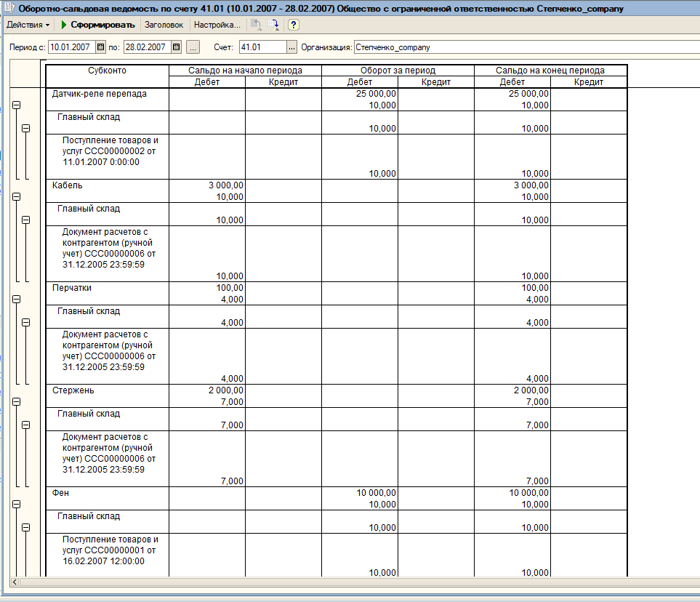
Task: Click the period start date field 10.01.2007
Action: point(72,47)
